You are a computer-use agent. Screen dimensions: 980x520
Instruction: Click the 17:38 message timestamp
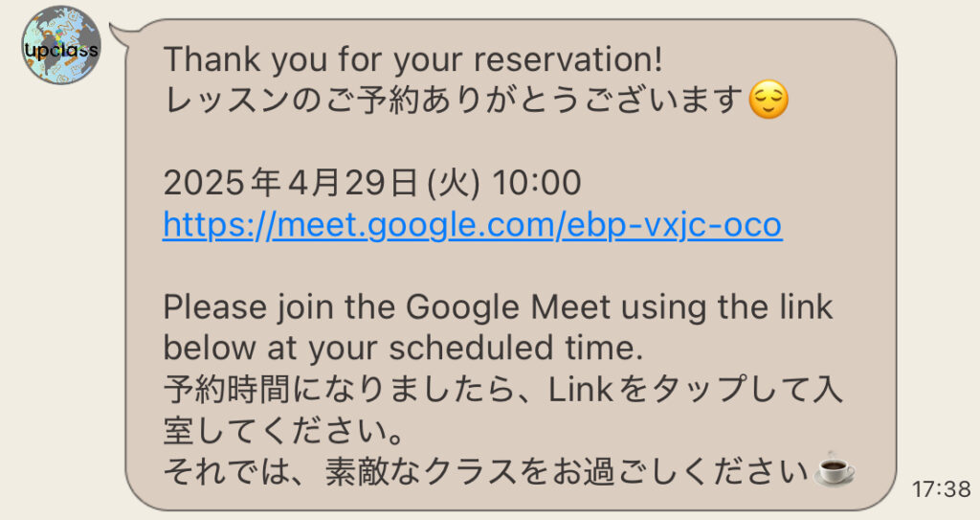(x=941, y=489)
